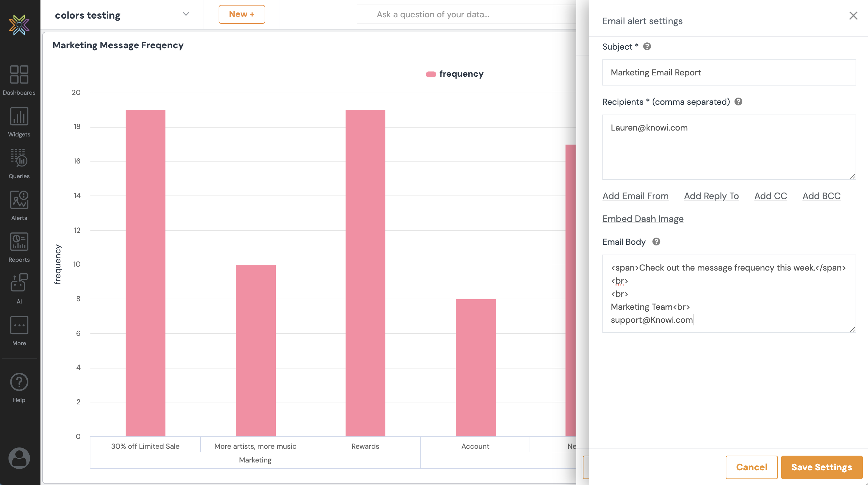This screenshot has height=485, width=868.
Task: Open the Widgets sidebar icon
Action: click(19, 117)
